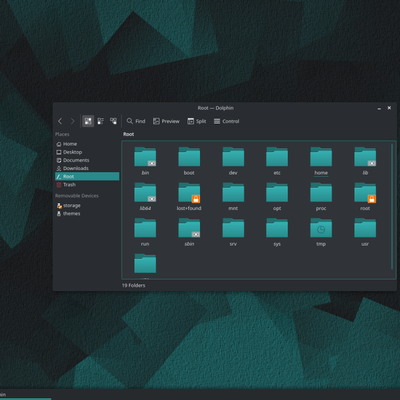The width and height of the screenshot is (400, 400).
Task: Go to Documents in Places
Action: point(87,160)
